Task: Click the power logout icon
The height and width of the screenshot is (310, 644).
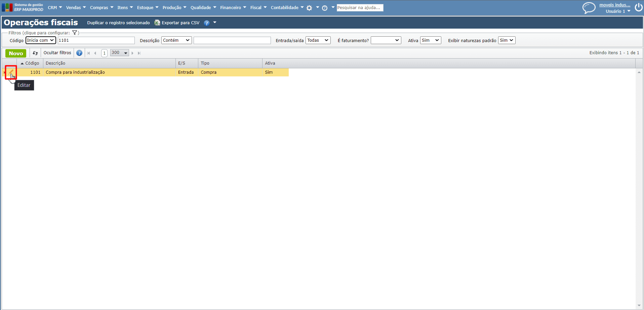Action: pos(639,7)
